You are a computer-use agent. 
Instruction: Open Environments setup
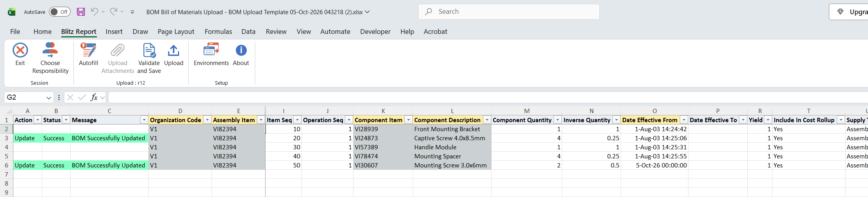tap(211, 54)
